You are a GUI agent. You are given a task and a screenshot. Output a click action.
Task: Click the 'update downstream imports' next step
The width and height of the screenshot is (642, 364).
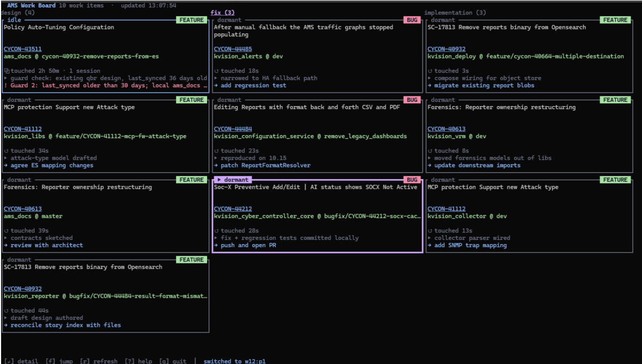tap(474, 165)
